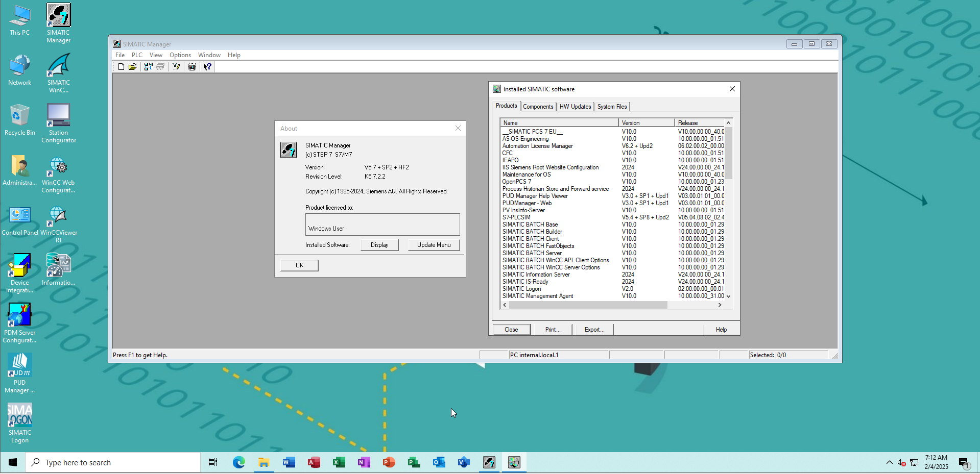Open Device Integration desktop icon

(x=20, y=273)
